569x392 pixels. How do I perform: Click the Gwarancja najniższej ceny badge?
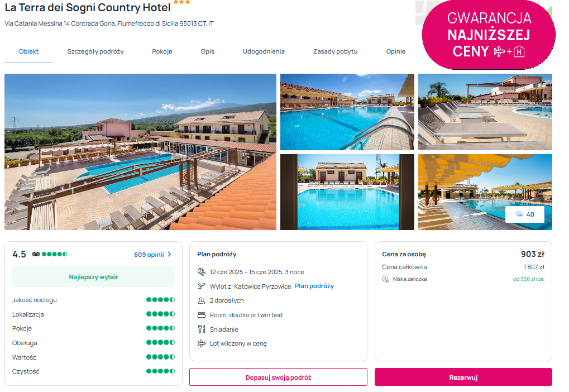[x=488, y=35]
